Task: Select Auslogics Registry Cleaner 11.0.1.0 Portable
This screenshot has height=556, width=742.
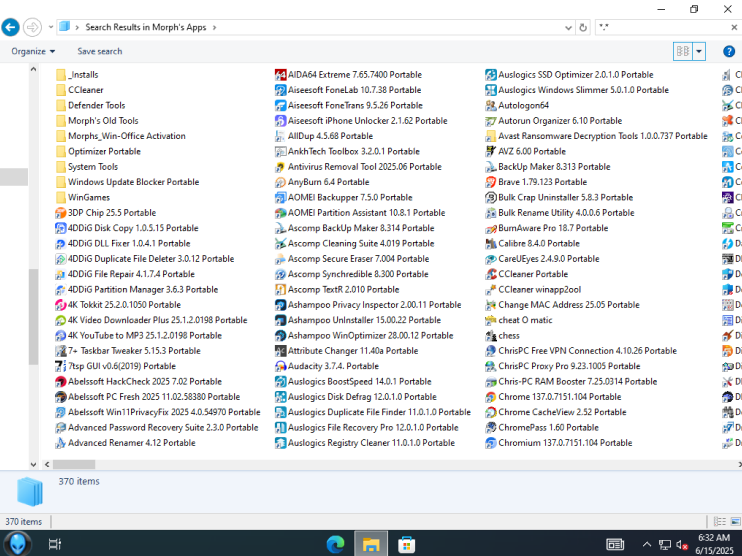Action: (x=365, y=443)
